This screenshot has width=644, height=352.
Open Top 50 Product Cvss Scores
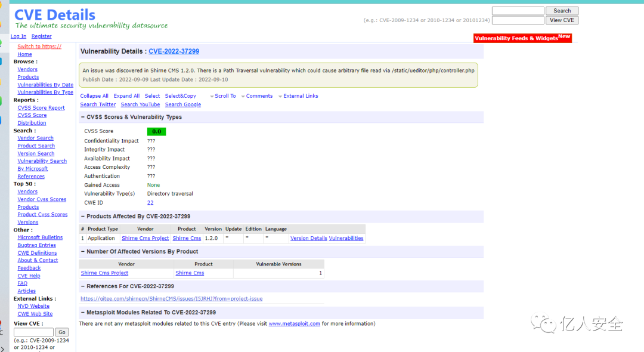[x=43, y=215]
